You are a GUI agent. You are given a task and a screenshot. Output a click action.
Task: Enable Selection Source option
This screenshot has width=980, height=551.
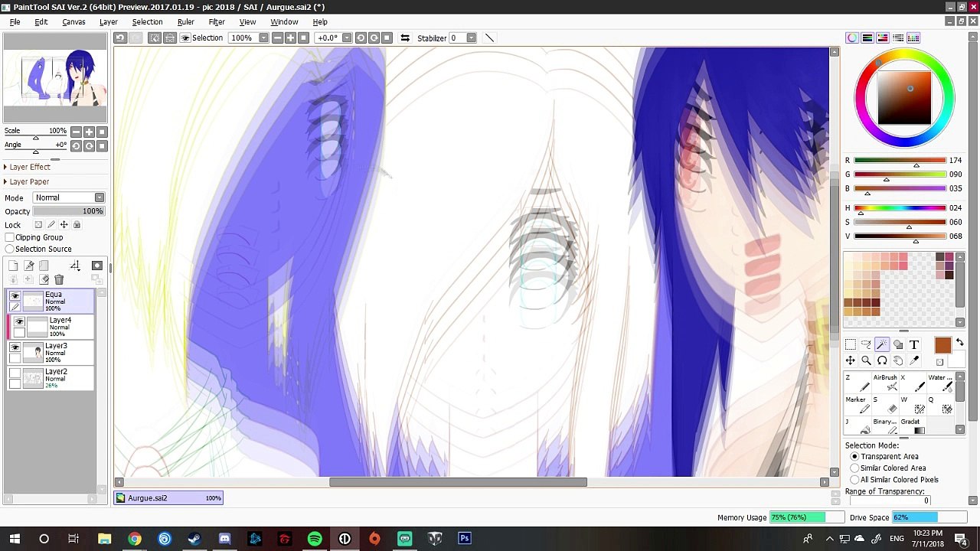point(9,249)
